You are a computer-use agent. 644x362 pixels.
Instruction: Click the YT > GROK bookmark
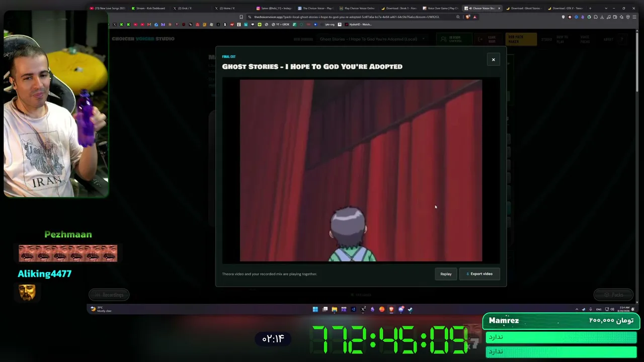[281, 24]
